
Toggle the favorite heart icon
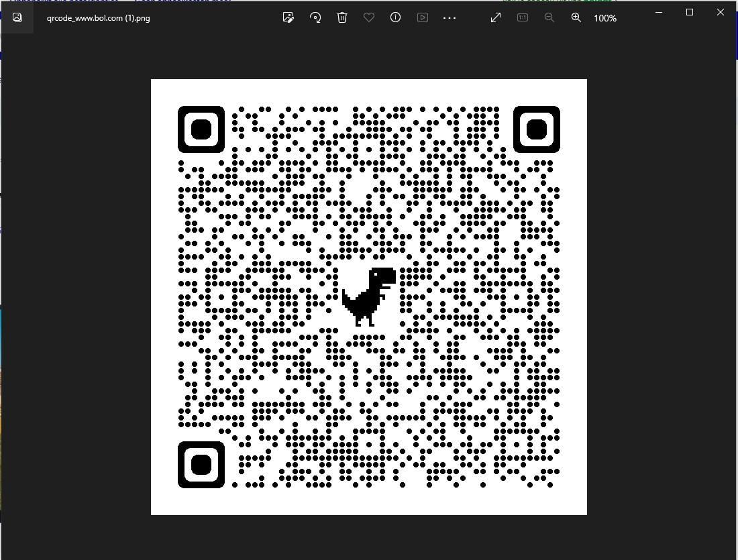point(369,17)
